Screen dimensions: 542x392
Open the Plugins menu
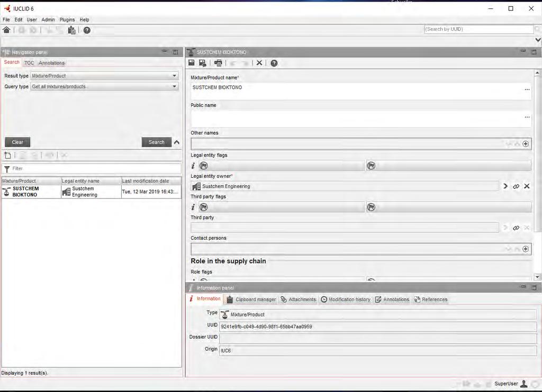click(x=67, y=20)
